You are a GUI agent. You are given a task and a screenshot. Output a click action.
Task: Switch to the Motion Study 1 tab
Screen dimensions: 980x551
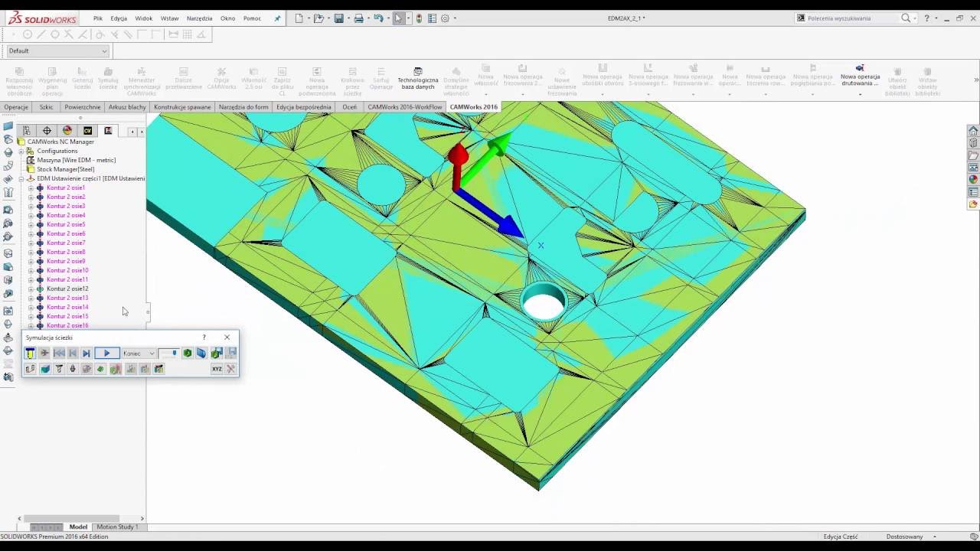coord(117,527)
